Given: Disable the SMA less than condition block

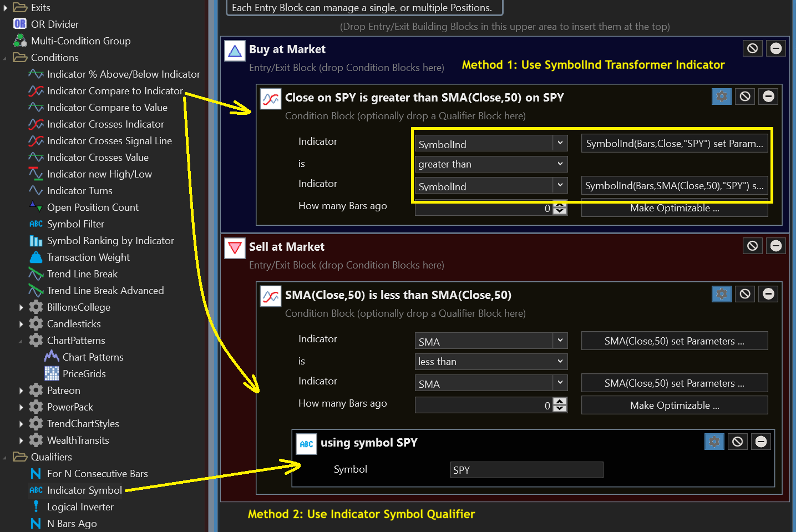Looking at the screenshot, I should pos(745,294).
